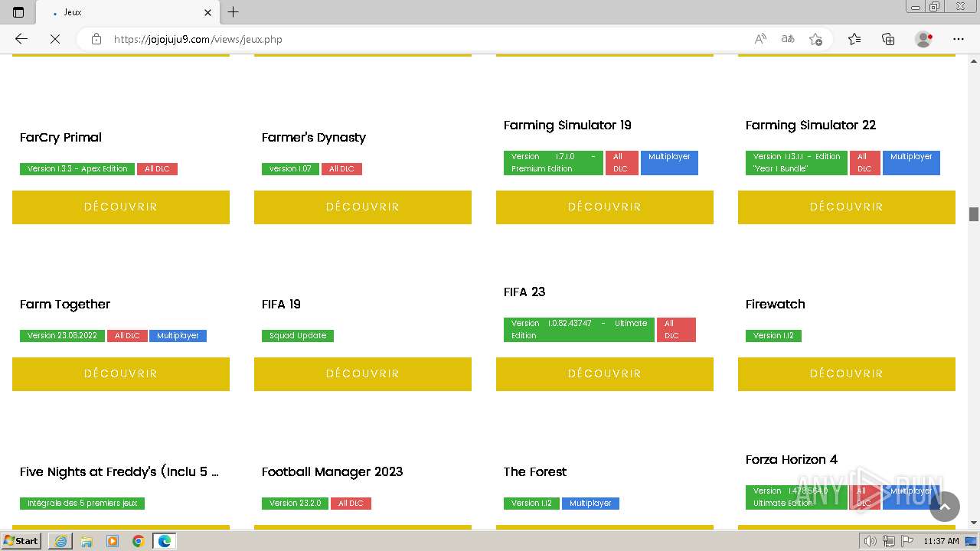Click the Ultimate Edition version tag on FIFA 23

pyautogui.click(x=579, y=330)
